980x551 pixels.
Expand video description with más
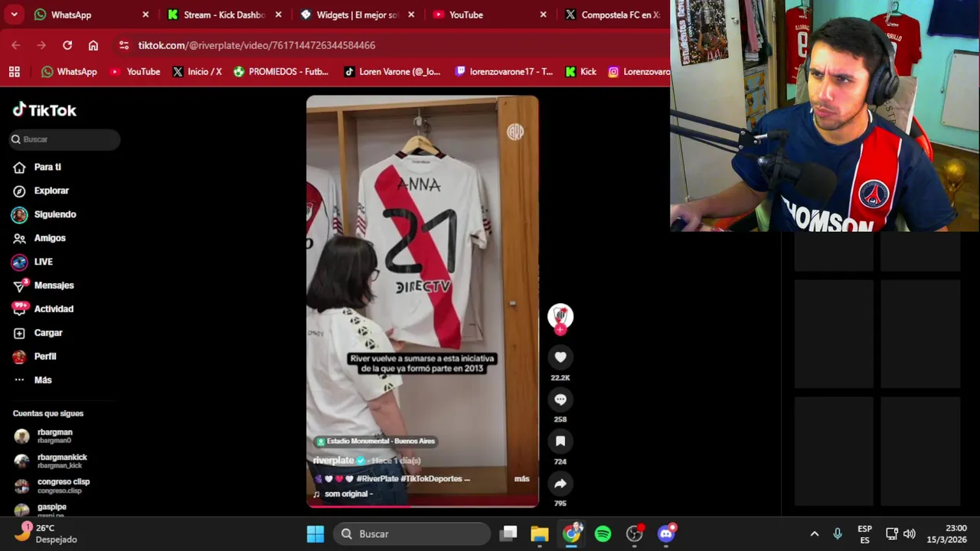pos(521,478)
